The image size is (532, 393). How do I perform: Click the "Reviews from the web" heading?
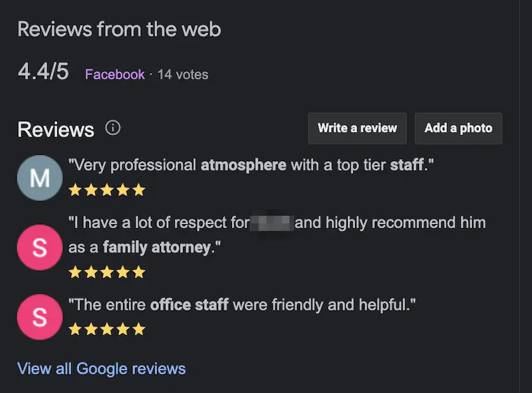[119, 29]
